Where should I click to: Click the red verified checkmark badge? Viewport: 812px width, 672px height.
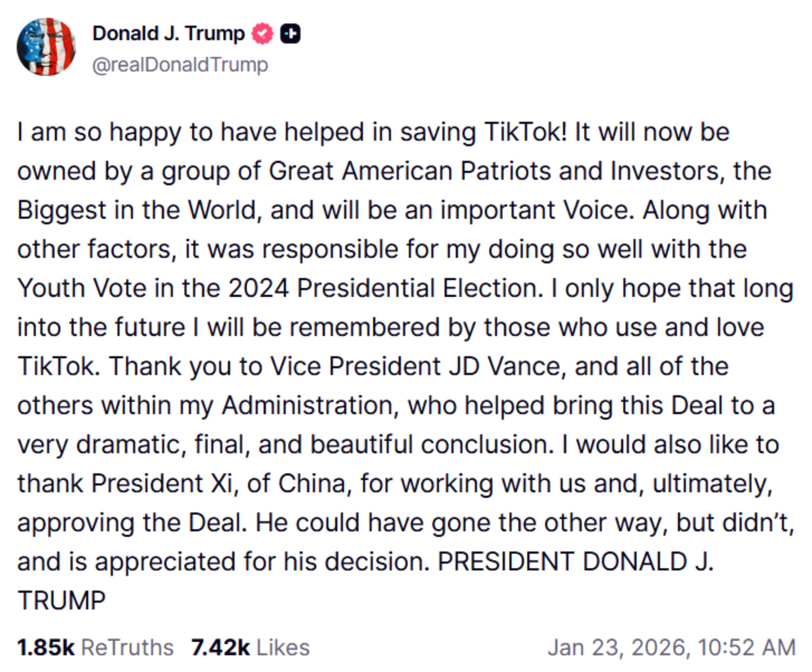(263, 34)
